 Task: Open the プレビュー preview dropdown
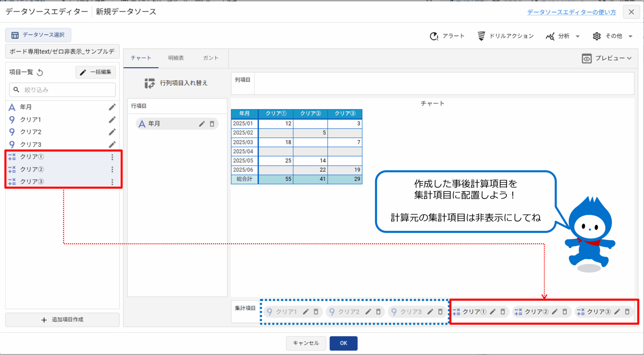point(607,58)
